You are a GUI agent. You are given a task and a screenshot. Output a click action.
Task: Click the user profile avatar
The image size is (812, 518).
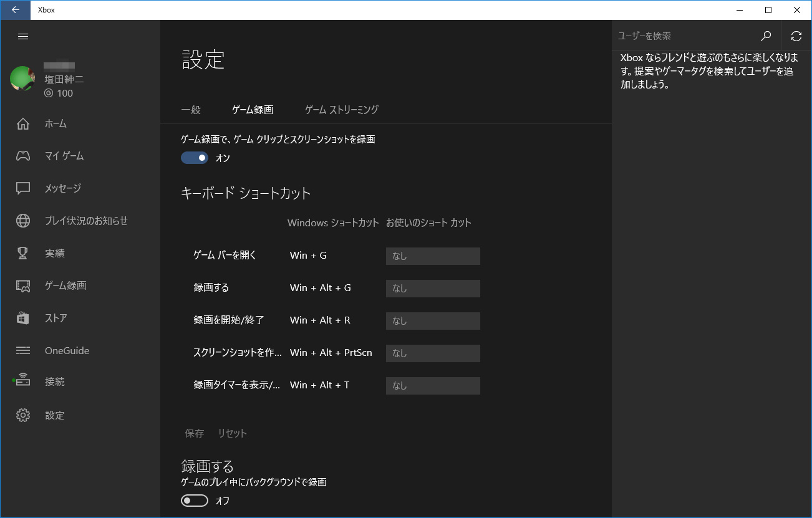(x=22, y=79)
